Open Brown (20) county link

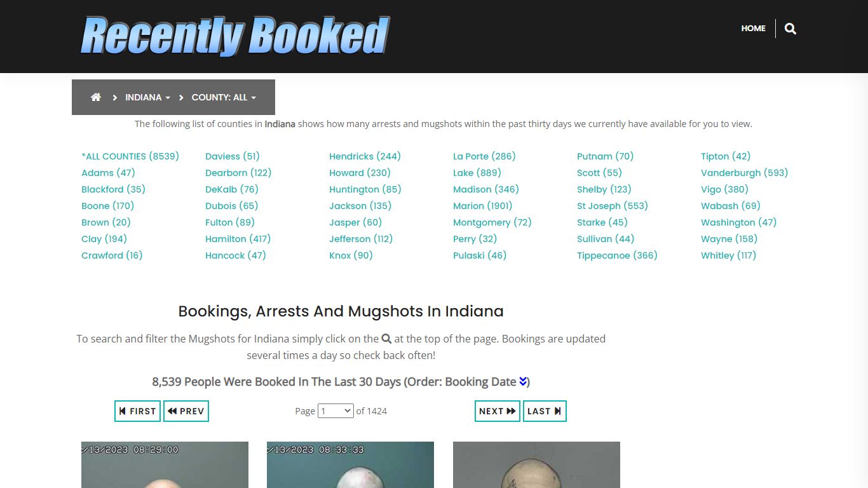point(106,222)
